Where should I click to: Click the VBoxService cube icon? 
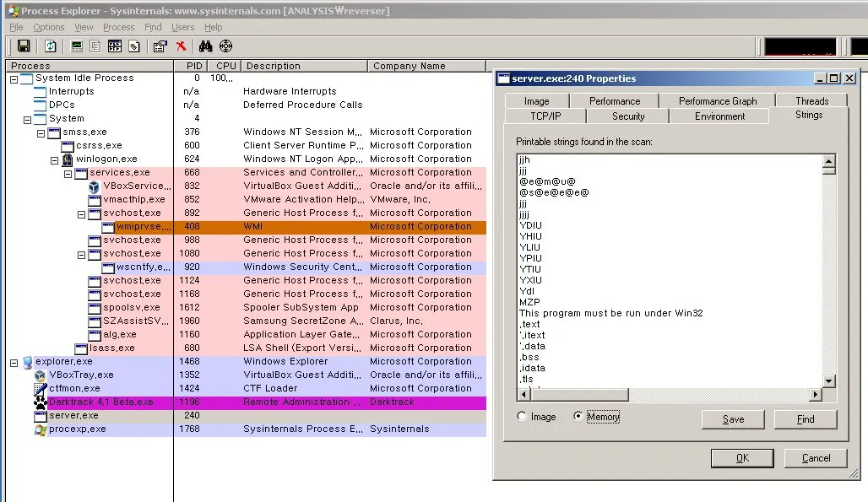pyautogui.click(x=94, y=186)
